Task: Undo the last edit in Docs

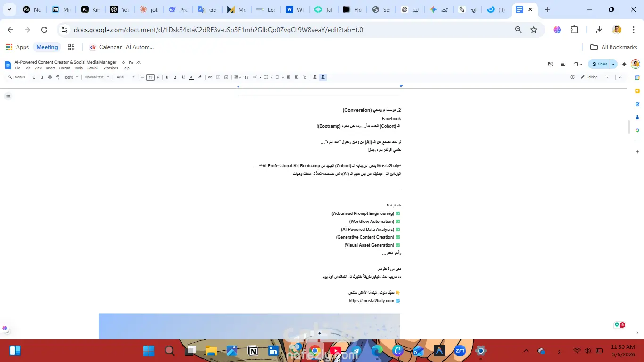Action: click(34, 77)
